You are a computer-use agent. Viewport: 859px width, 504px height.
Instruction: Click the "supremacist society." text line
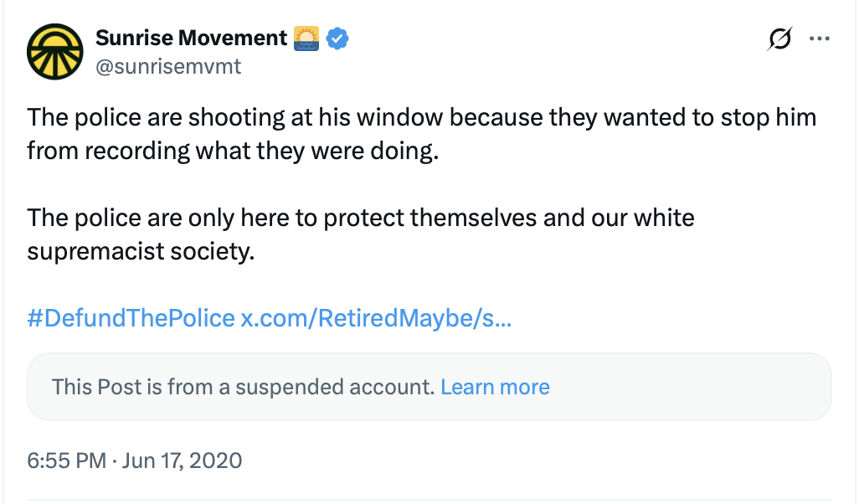[141, 251]
